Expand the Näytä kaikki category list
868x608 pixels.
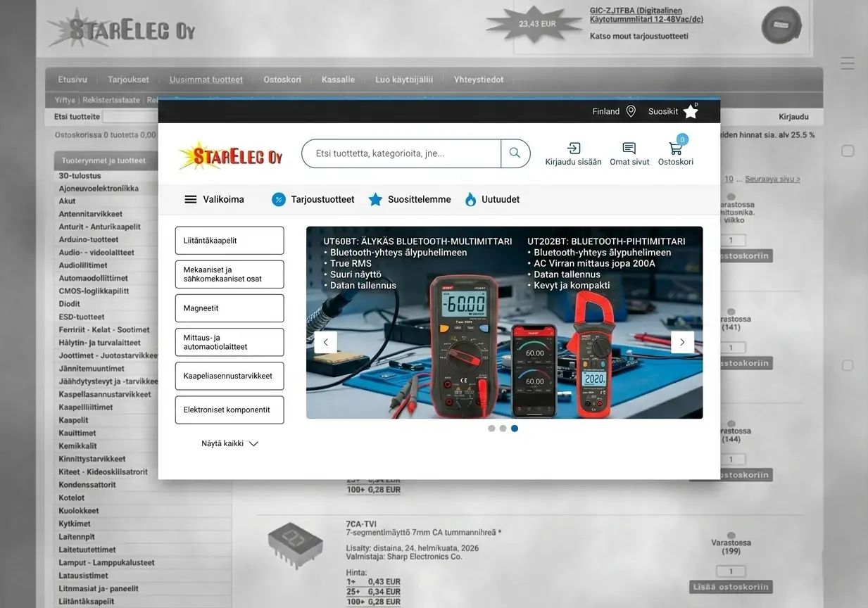click(x=229, y=444)
